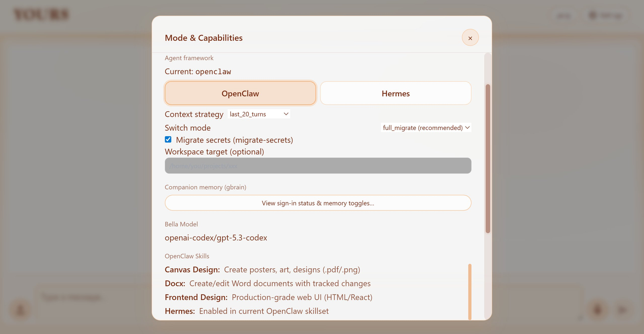
Task: Click the dialog's vertical scrollbar
Action: click(488, 158)
